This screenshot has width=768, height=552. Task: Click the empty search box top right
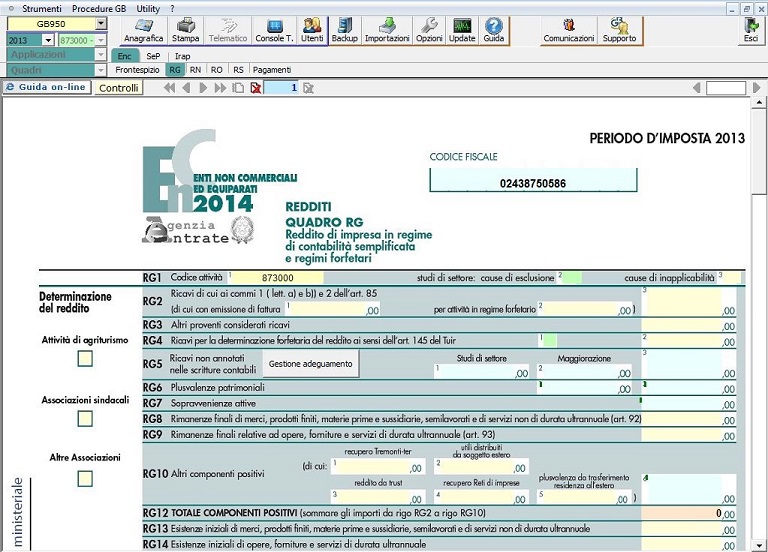(x=726, y=88)
